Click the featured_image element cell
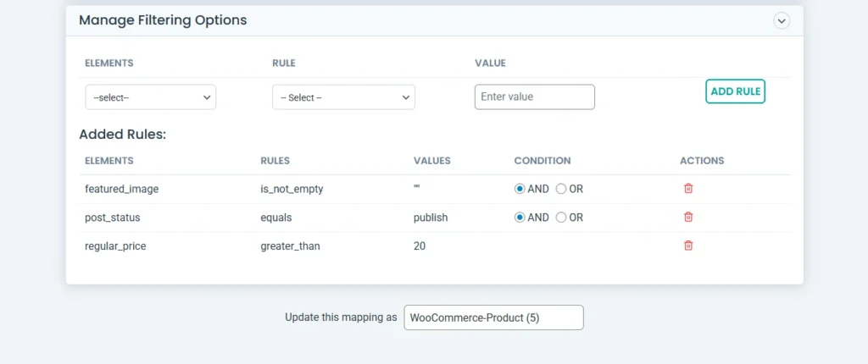Screen dimensions: 868x364 pos(121,189)
